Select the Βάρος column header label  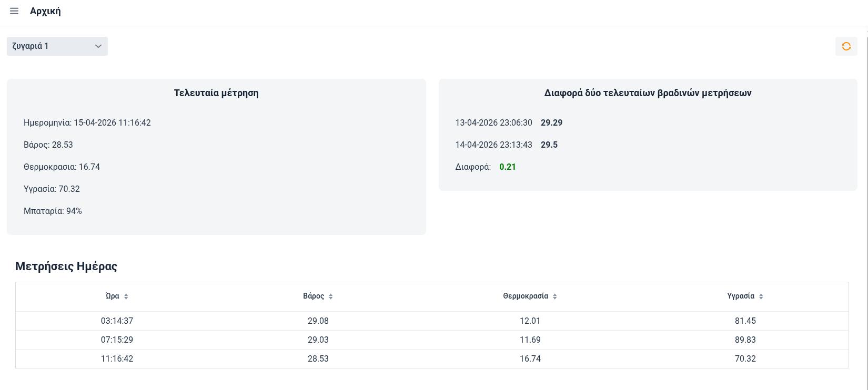[314, 296]
